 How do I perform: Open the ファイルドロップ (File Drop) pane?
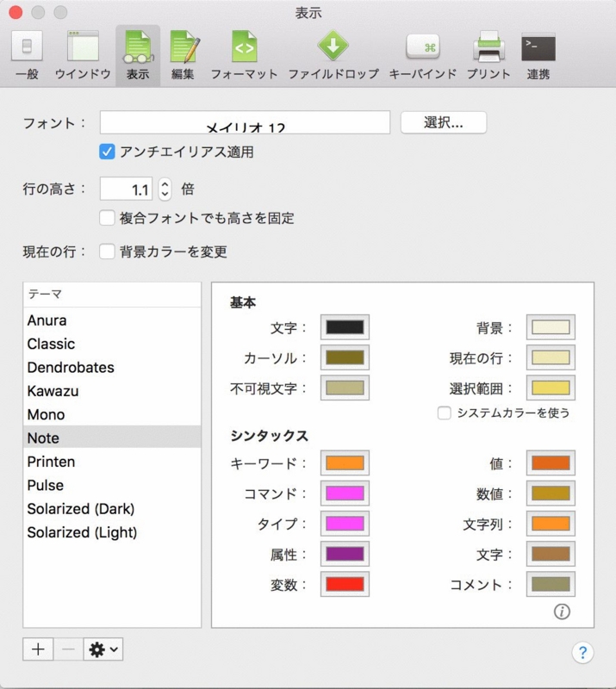[x=333, y=55]
